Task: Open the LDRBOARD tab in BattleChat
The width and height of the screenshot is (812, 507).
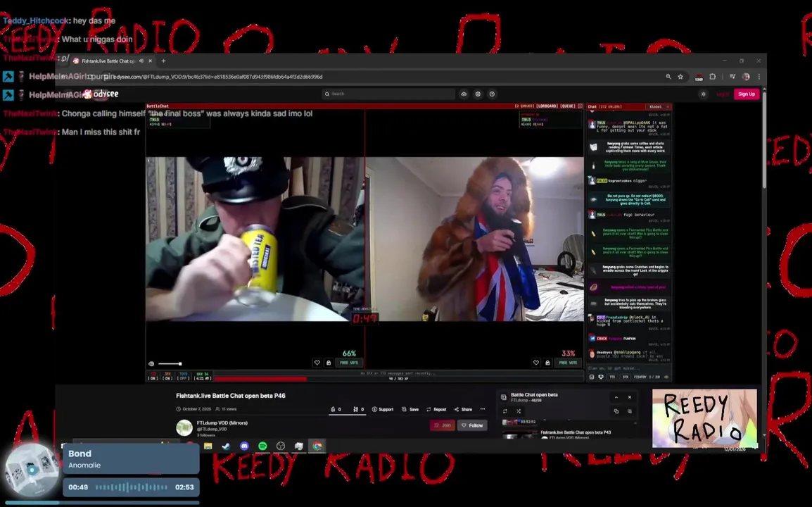Action: (x=547, y=106)
